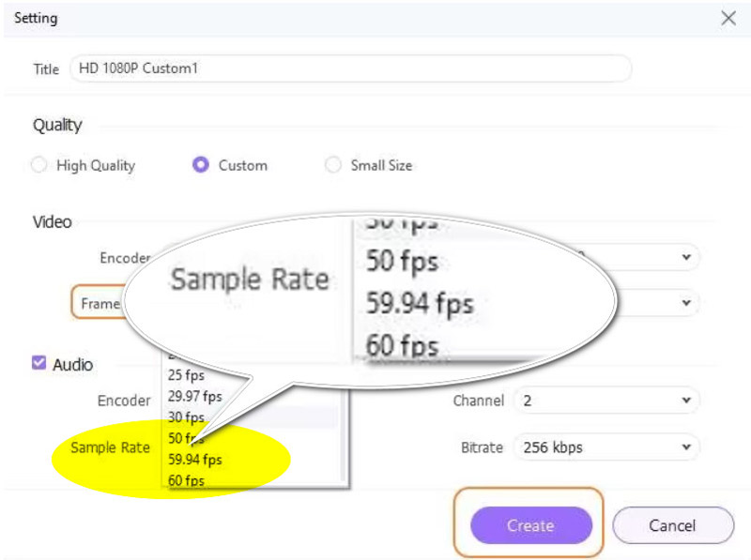751x560 pixels.
Task: Uncheck the Audio checkbox
Action: click(x=38, y=363)
